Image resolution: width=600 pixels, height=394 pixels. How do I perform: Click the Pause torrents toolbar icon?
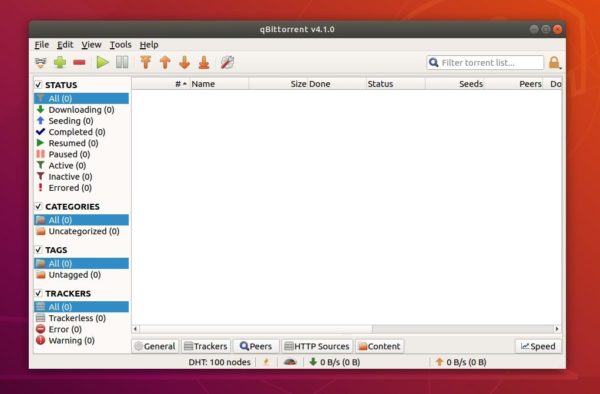(x=122, y=62)
